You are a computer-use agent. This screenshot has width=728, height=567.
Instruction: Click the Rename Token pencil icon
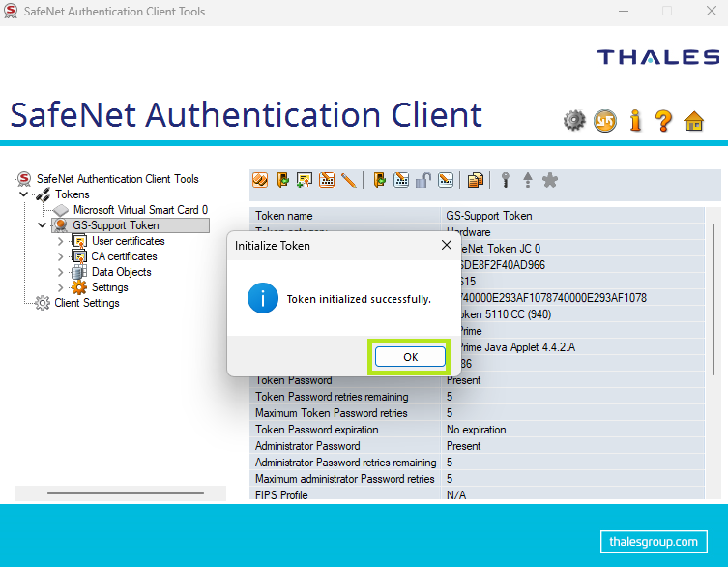[x=349, y=180]
